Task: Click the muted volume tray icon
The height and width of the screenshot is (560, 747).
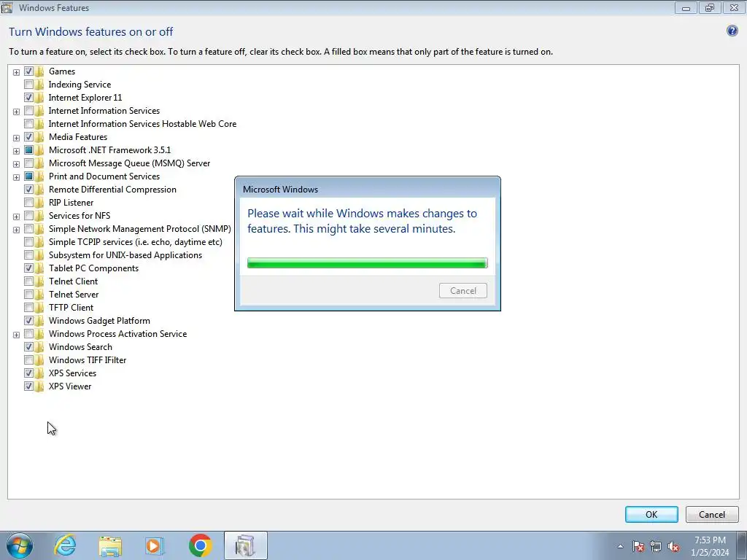Action: tap(673, 546)
